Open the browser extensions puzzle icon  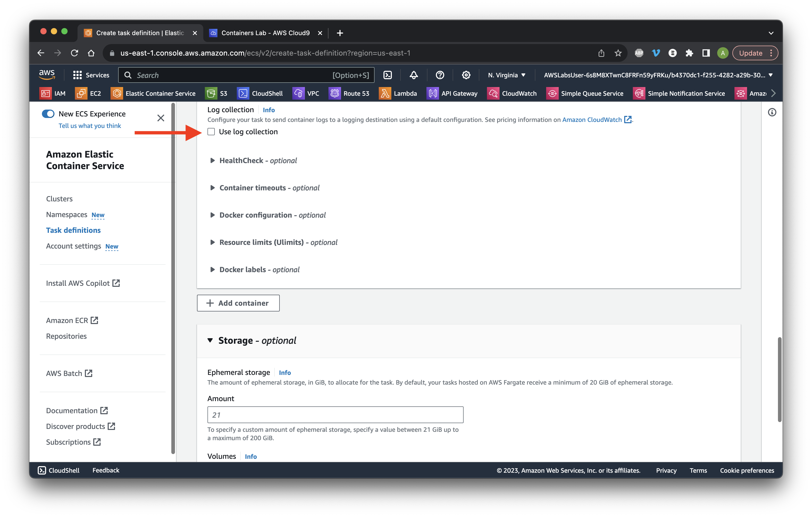pos(689,53)
